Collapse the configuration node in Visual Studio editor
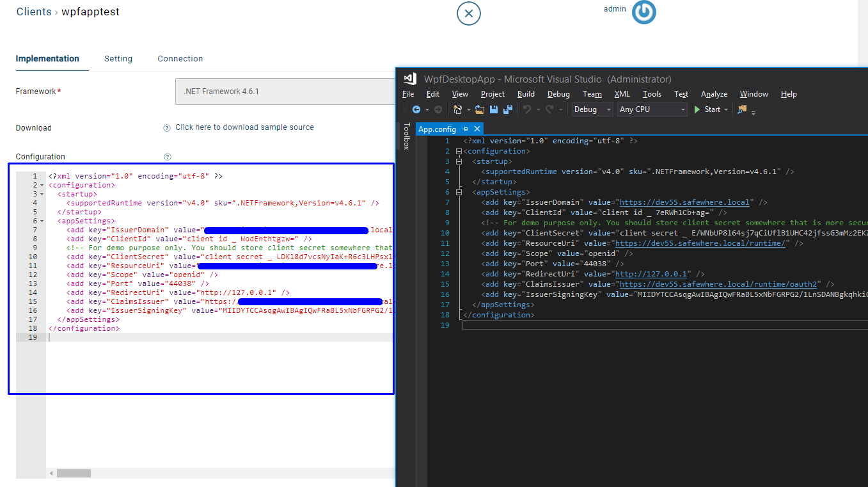Viewport: 868px width, 487px height. (x=459, y=151)
